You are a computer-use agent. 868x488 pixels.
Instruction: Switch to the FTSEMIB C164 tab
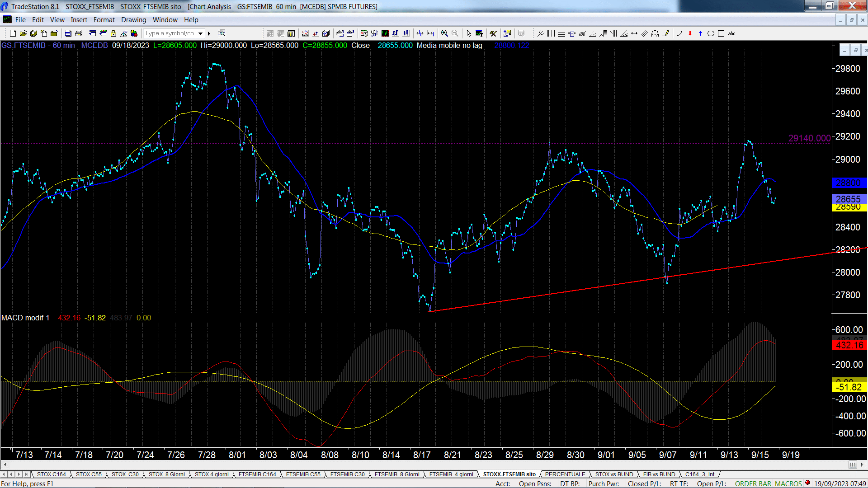257,474
